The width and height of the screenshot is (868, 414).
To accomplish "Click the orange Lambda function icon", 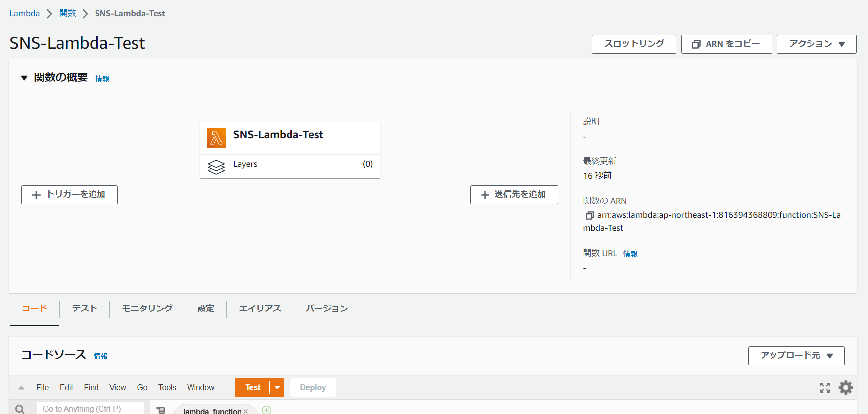I will (216, 138).
